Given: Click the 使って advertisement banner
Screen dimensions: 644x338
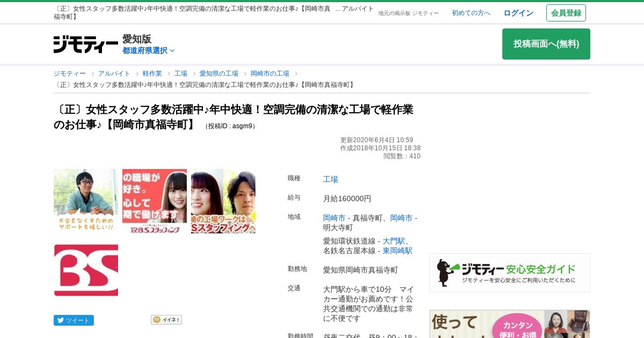Looking at the screenshot, I should coord(510,324).
